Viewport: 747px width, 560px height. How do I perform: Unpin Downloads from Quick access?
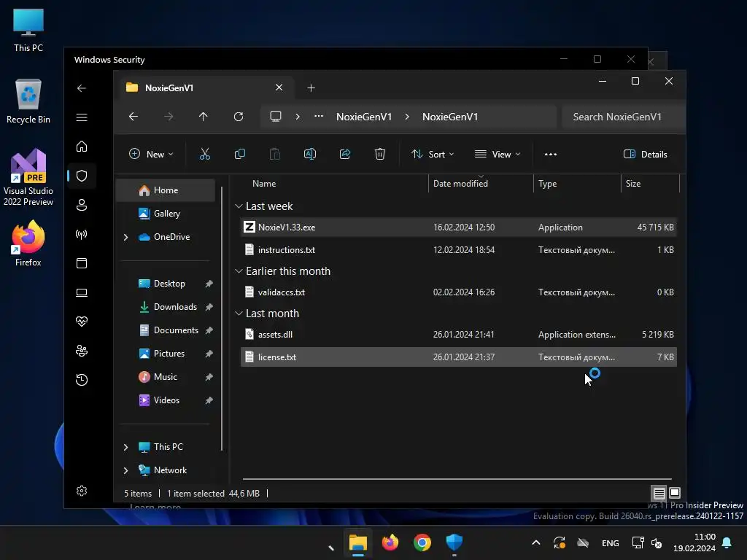pos(209,307)
